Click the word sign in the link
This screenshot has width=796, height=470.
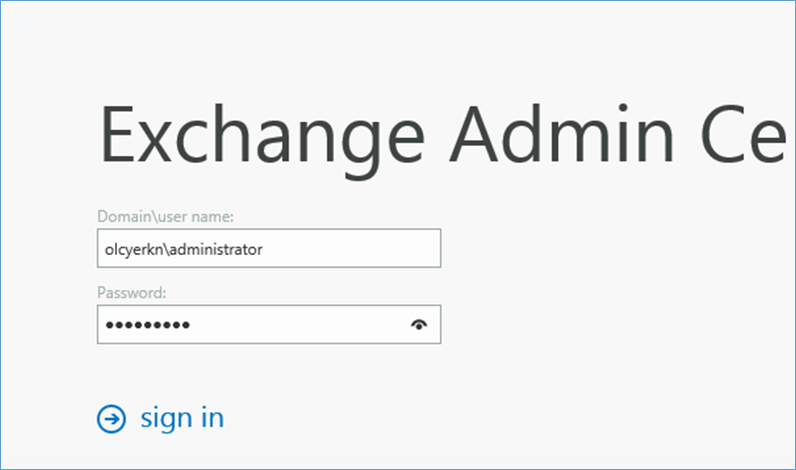[165, 419]
